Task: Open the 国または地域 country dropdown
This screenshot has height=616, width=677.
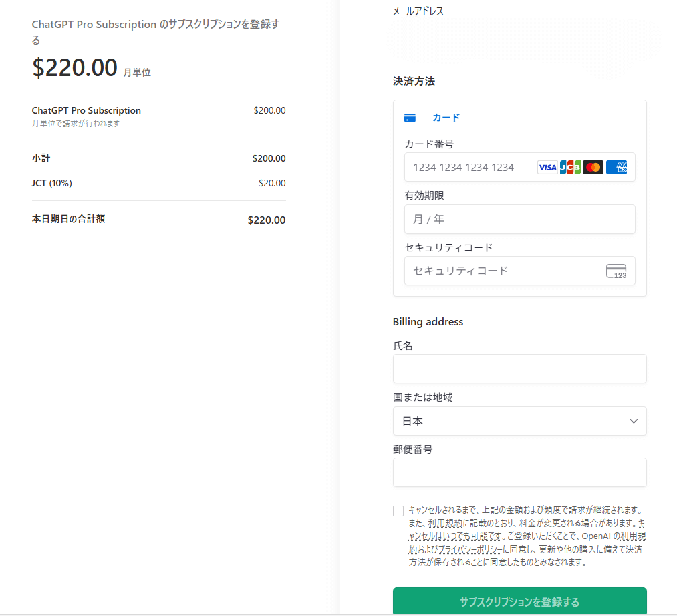Action: click(519, 421)
